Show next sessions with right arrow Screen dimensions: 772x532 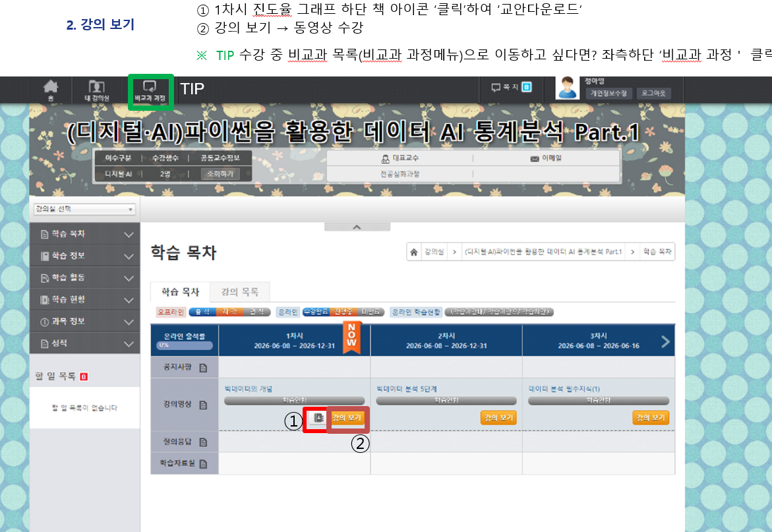pos(665,341)
